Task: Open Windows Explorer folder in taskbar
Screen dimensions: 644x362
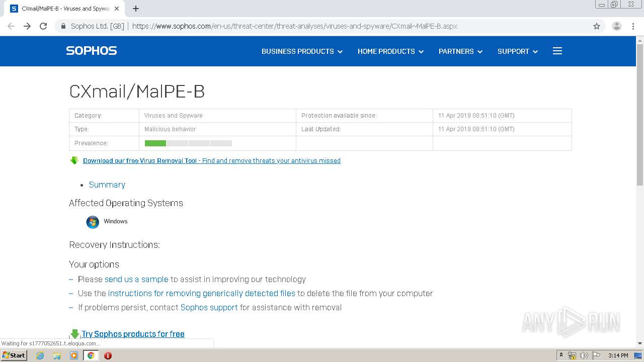Action: pyautogui.click(x=57, y=355)
